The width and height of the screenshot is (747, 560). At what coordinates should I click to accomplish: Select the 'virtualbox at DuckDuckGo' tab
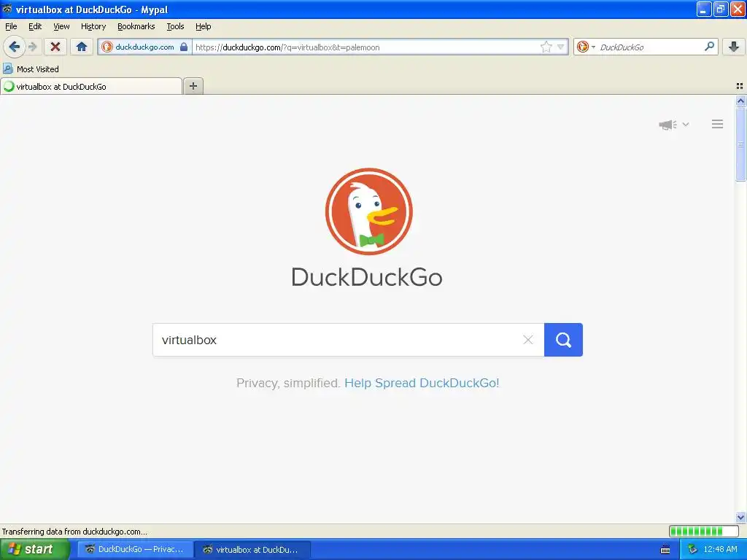(x=91, y=86)
